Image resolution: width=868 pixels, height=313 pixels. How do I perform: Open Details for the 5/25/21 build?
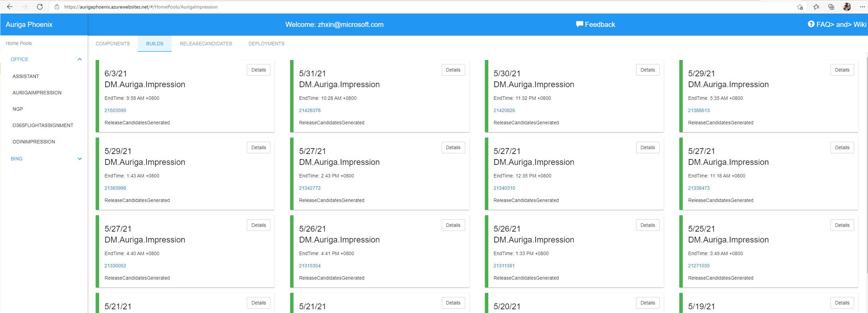(x=842, y=225)
